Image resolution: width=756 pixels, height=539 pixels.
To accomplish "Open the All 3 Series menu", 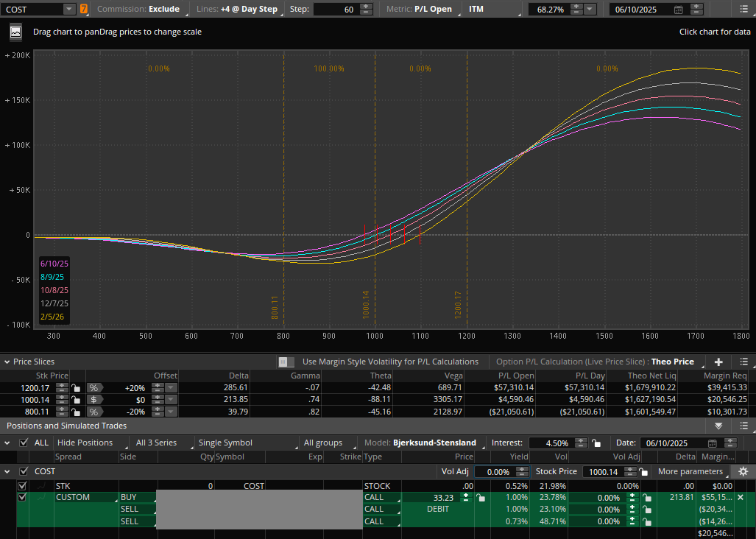I will (163, 443).
